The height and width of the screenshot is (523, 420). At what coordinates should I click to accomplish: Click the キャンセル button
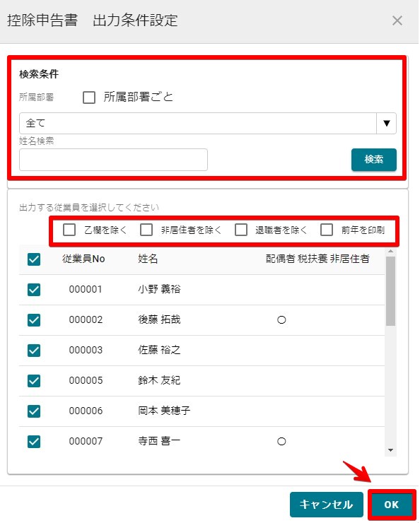326,505
